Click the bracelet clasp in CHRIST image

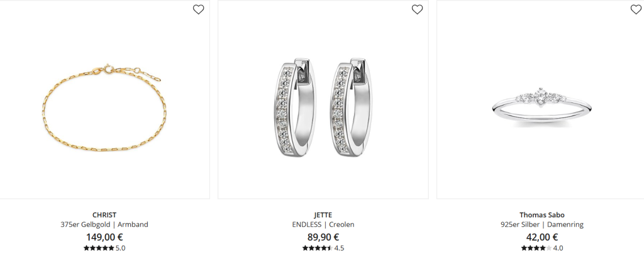click(108, 69)
